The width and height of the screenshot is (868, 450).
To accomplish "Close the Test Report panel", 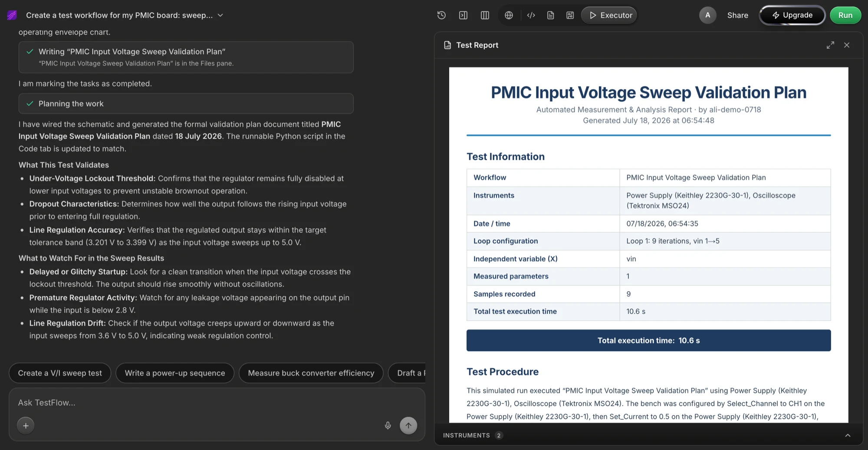I will (x=847, y=45).
